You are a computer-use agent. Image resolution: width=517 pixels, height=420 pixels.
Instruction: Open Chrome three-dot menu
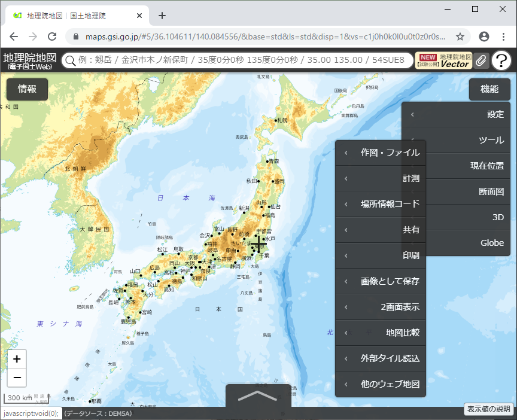pyautogui.click(x=503, y=36)
